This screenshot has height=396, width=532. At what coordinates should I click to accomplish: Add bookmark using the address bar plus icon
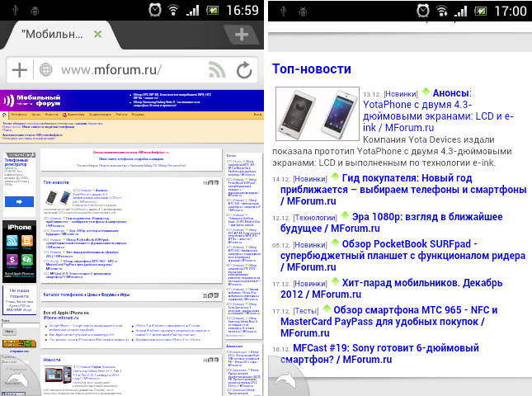click(x=20, y=70)
